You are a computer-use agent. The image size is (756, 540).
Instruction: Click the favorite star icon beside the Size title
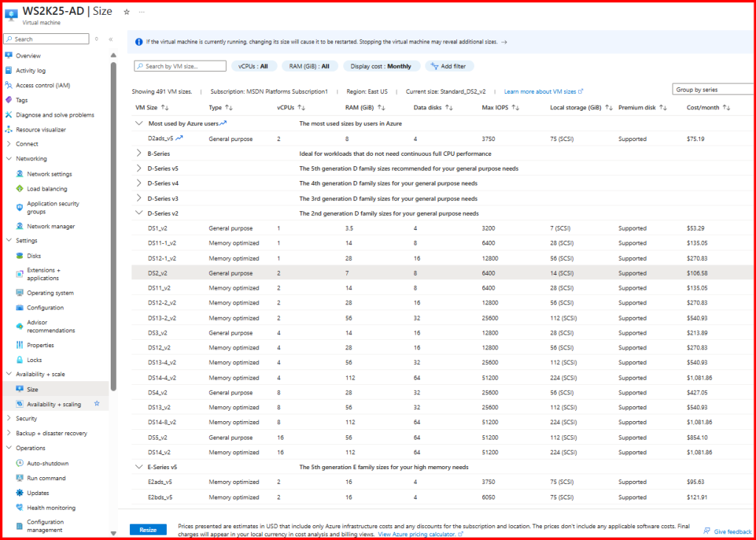coord(126,12)
